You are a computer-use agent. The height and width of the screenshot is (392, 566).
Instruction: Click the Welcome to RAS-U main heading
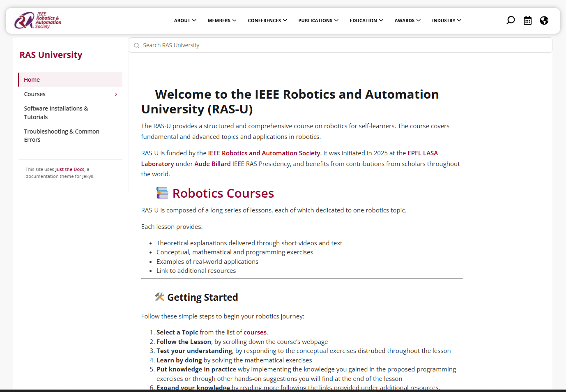(x=290, y=101)
